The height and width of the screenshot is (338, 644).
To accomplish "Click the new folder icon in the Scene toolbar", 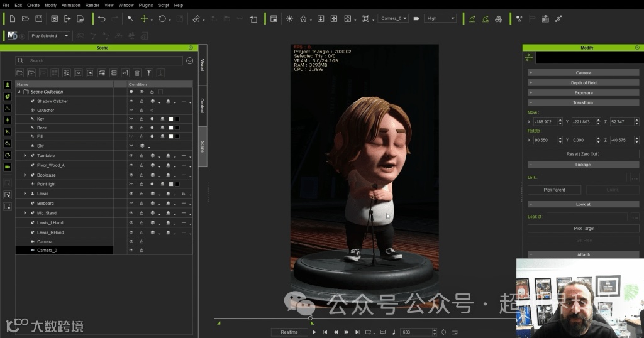I will click(19, 73).
